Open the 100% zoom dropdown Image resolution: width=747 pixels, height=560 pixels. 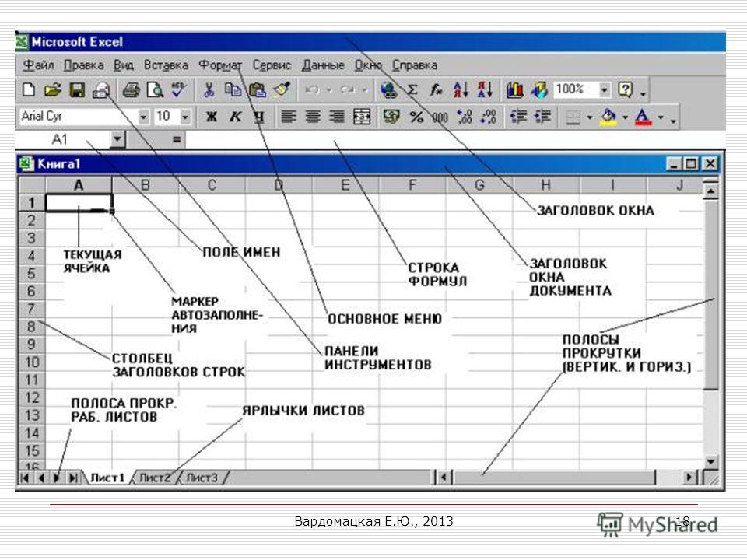pyautogui.click(x=605, y=89)
